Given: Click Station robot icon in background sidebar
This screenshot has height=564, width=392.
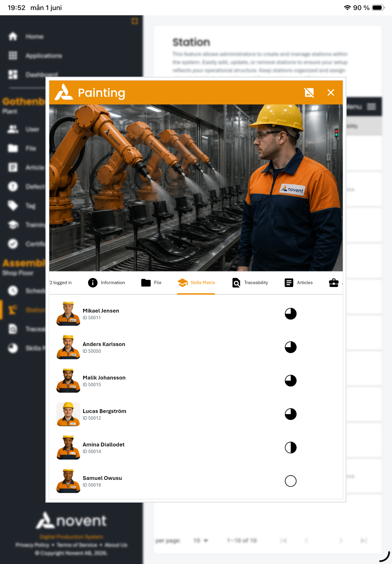Looking at the screenshot, I should pos(13,310).
